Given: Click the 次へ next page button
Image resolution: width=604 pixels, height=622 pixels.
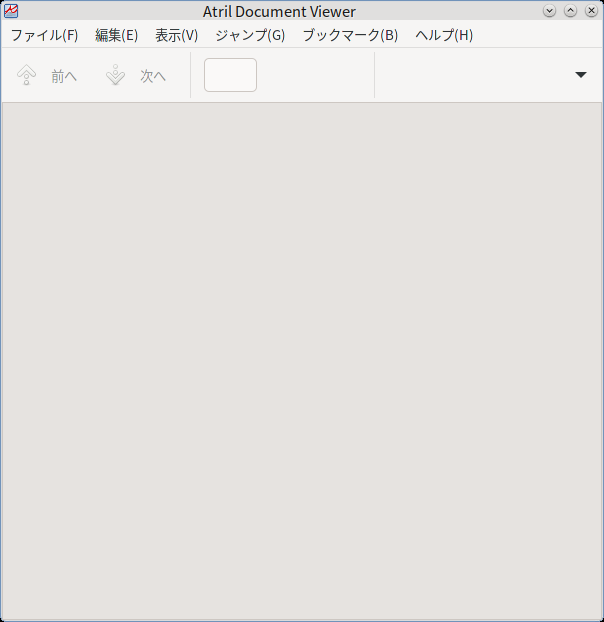Looking at the screenshot, I should pos(136,75).
